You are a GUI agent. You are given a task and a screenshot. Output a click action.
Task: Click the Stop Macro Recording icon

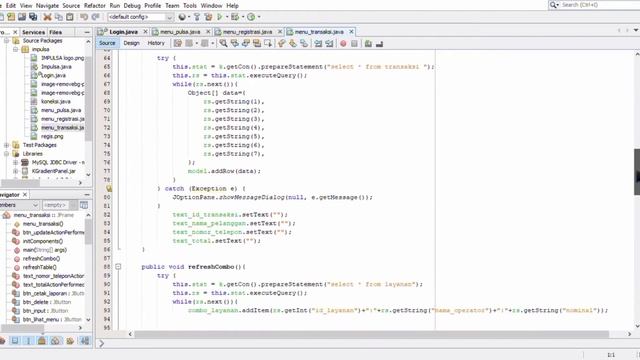pos(354,43)
